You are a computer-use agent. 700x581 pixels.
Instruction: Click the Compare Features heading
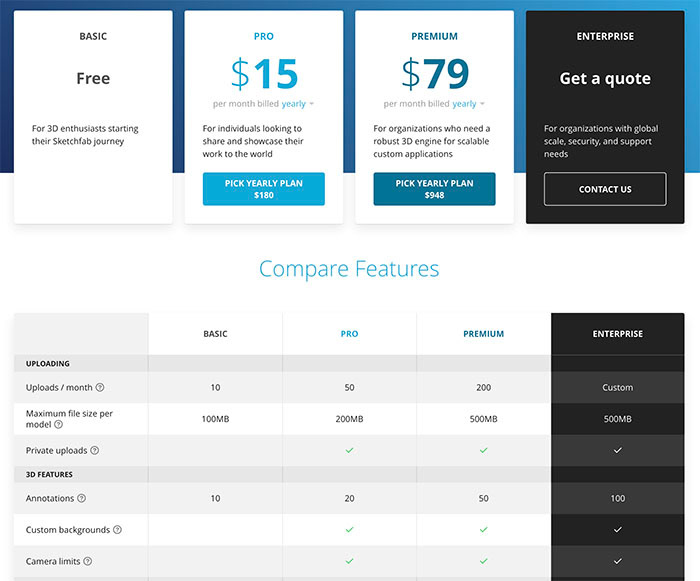tap(349, 269)
